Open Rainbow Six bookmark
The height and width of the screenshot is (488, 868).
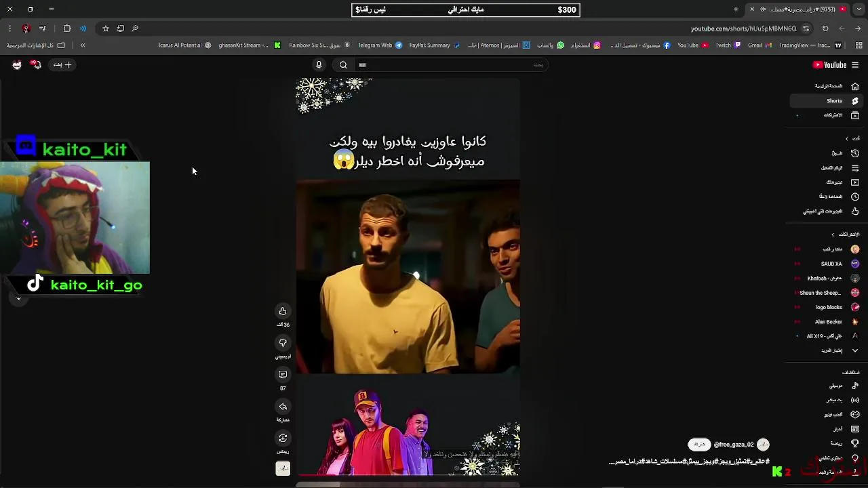(x=319, y=45)
